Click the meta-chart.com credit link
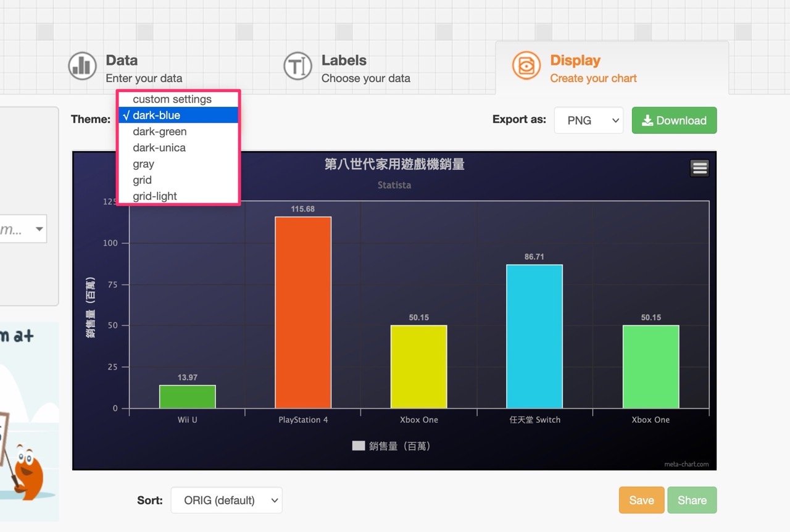Image resolution: width=790 pixels, height=532 pixels. 686,464
